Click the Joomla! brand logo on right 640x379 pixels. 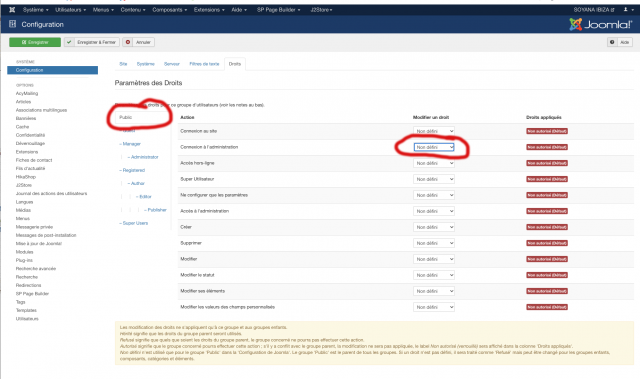point(601,24)
